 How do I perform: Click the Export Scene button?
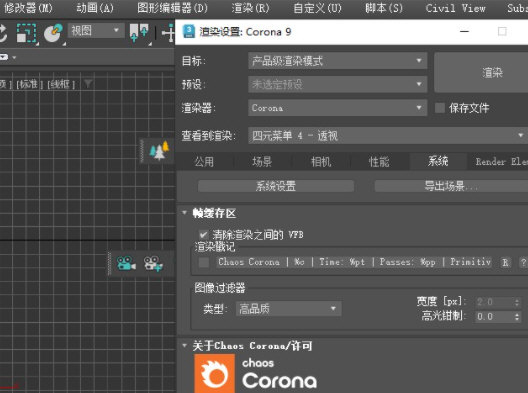pyautogui.click(x=451, y=186)
